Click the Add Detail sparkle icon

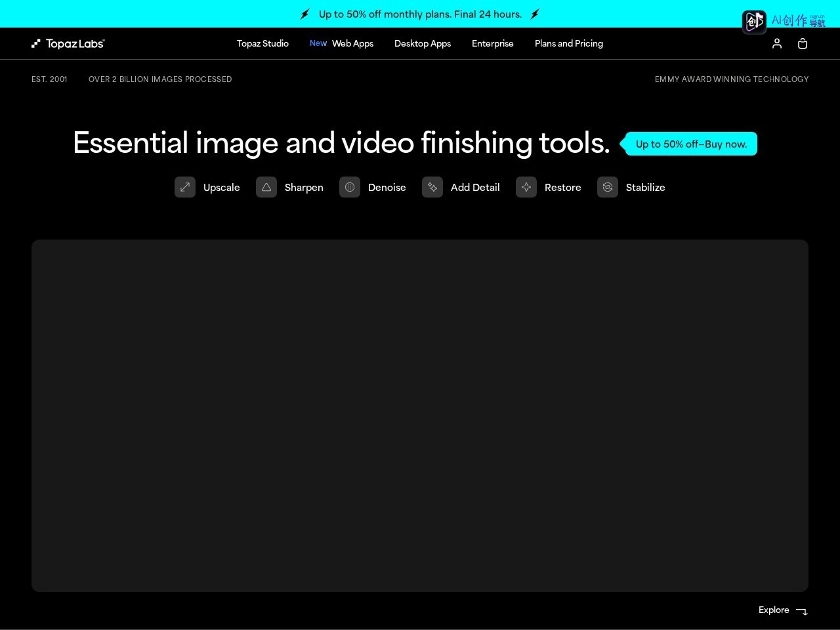pyautogui.click(x=432, y=187)
